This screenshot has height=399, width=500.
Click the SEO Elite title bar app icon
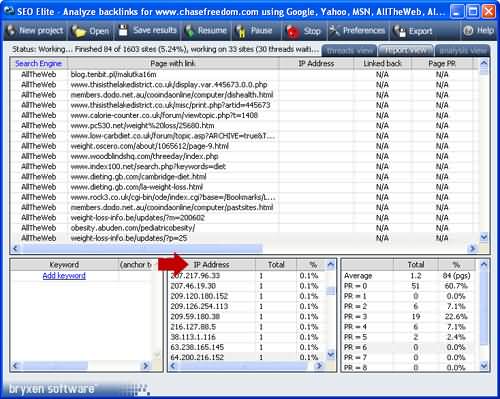coord(9,12)
